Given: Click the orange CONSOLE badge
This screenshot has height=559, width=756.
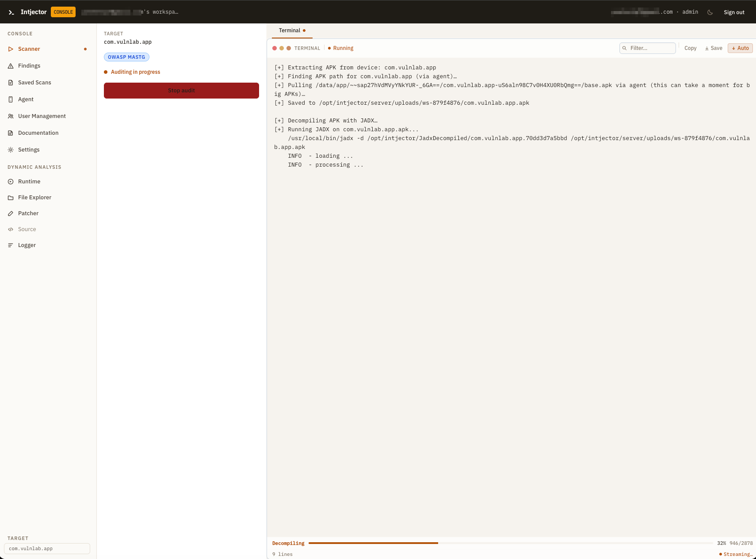Looking at the screenshot, I should [63, 12].
